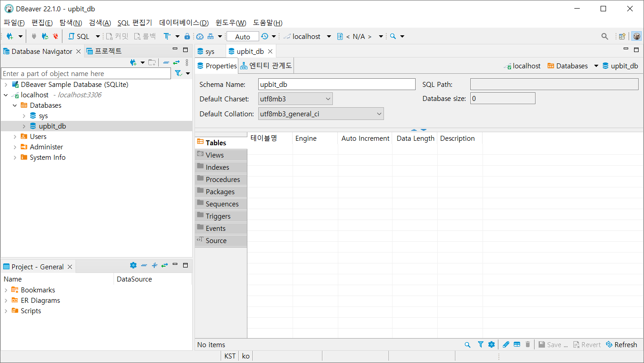
Task: Click the filter funnel icon beside navigator search
Action: (178, 73)
